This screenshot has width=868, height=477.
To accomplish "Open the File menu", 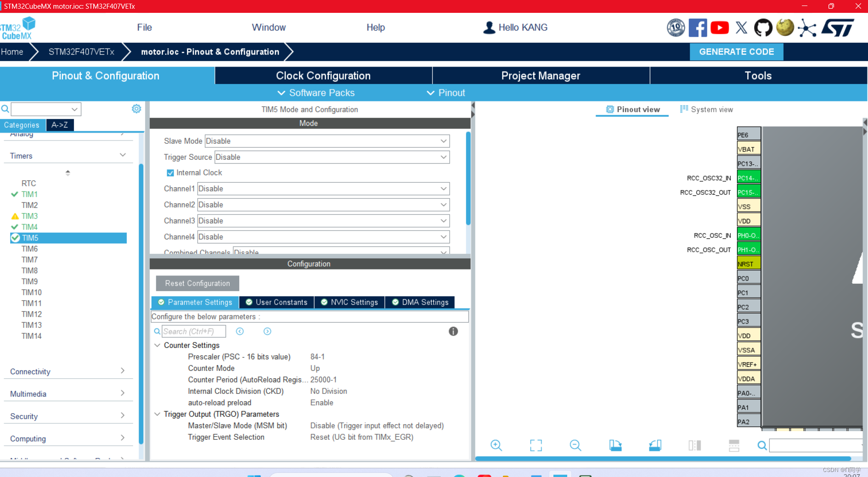I will [x=144, y=28].
